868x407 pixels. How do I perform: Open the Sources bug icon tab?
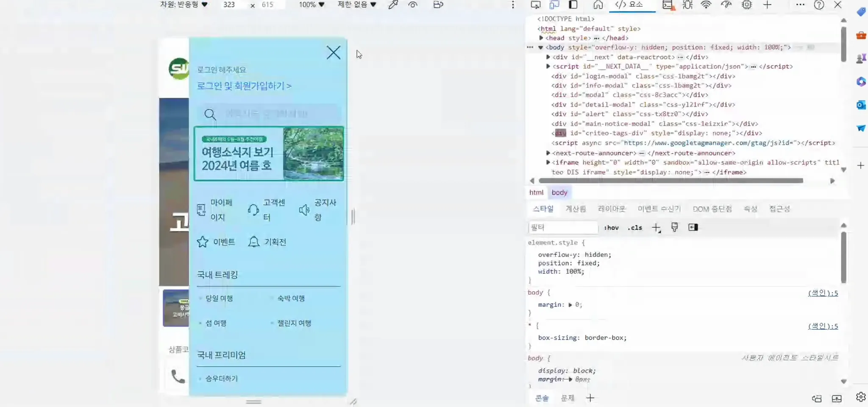(x=687, y=5)
